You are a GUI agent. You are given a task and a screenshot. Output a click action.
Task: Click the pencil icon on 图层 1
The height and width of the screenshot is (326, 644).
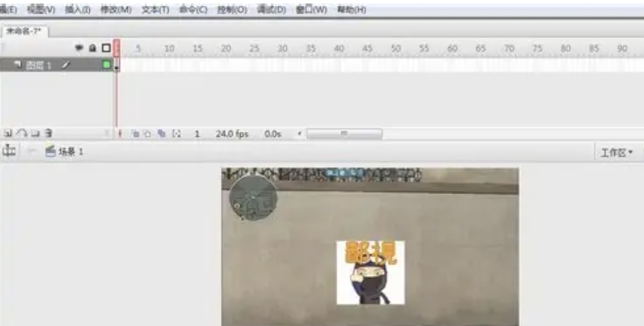[x=66, y=65]
